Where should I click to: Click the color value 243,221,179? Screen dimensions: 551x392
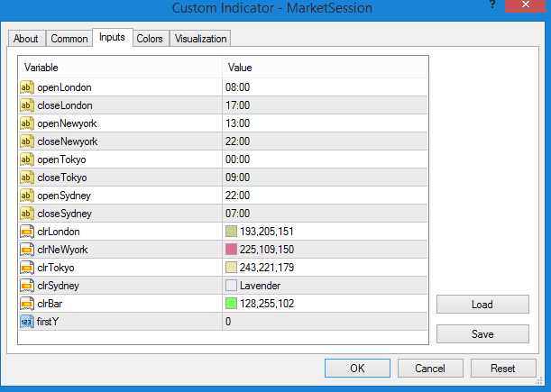click(267, 268)
